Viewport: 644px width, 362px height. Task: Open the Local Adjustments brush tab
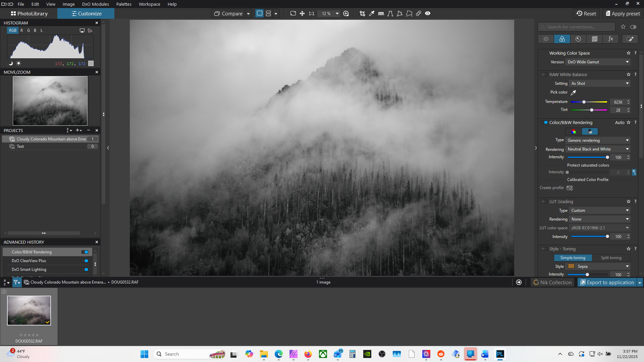point(630,39)
